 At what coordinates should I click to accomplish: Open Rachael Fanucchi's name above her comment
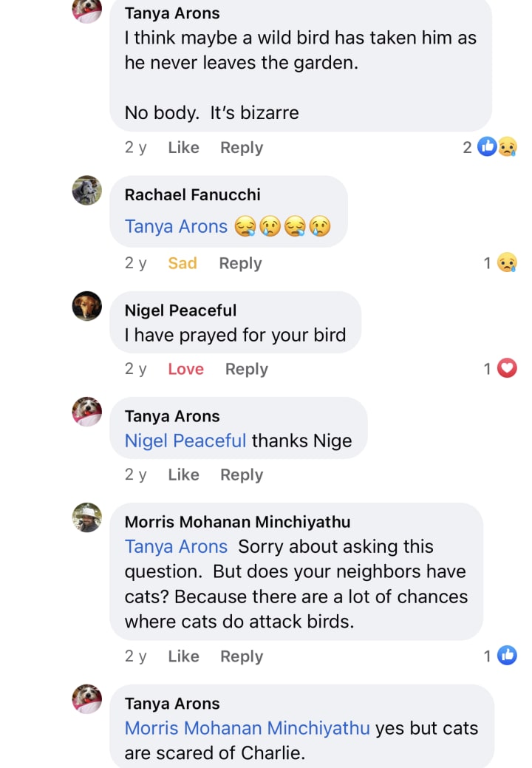192,194
